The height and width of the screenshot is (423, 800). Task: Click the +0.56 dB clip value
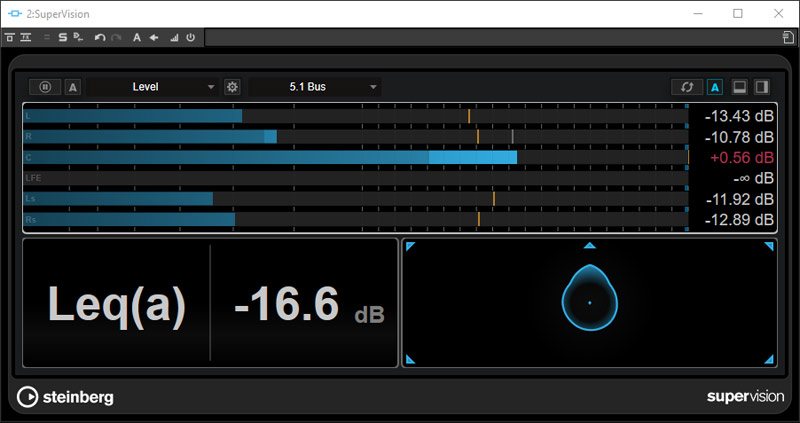741,157
